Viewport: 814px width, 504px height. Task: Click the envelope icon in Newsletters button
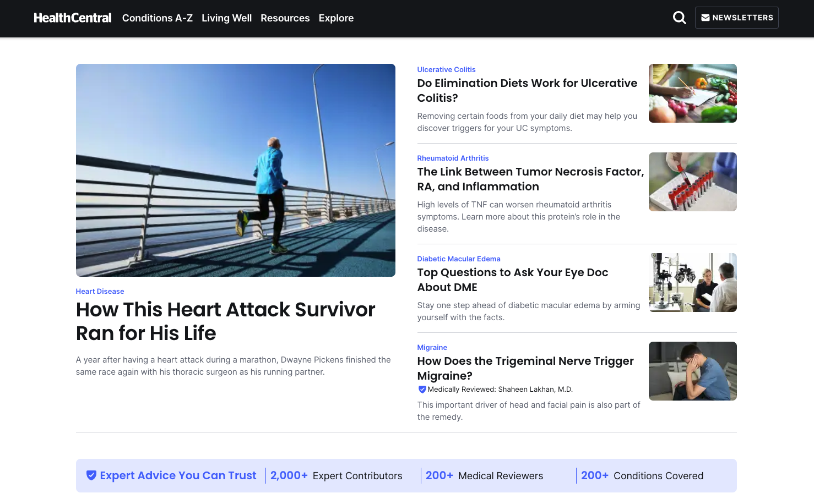(x=704, y=17)
